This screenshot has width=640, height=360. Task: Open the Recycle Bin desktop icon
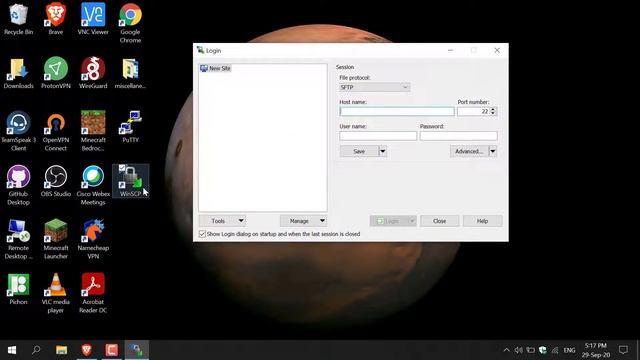(18, 19)
